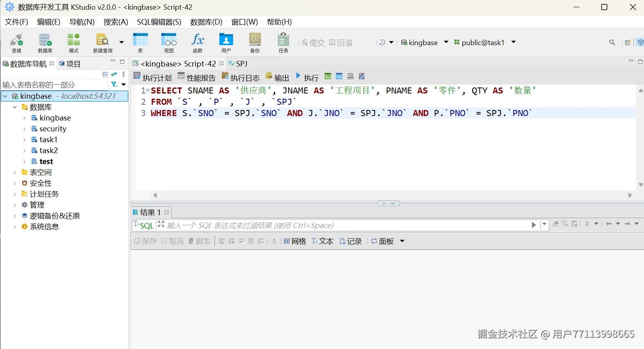
Task: Click the 输出 output button
Action: pos(277,77)
